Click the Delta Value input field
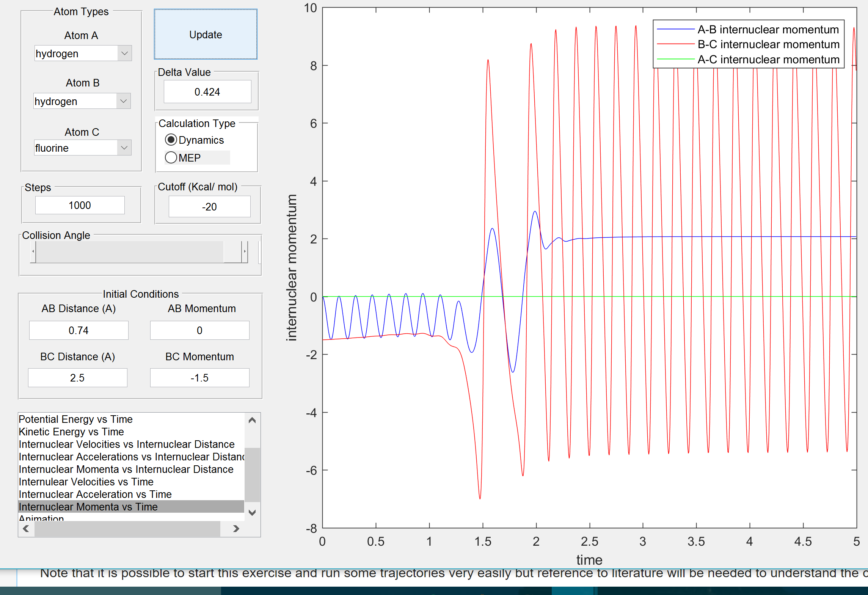 click(207, 92)
